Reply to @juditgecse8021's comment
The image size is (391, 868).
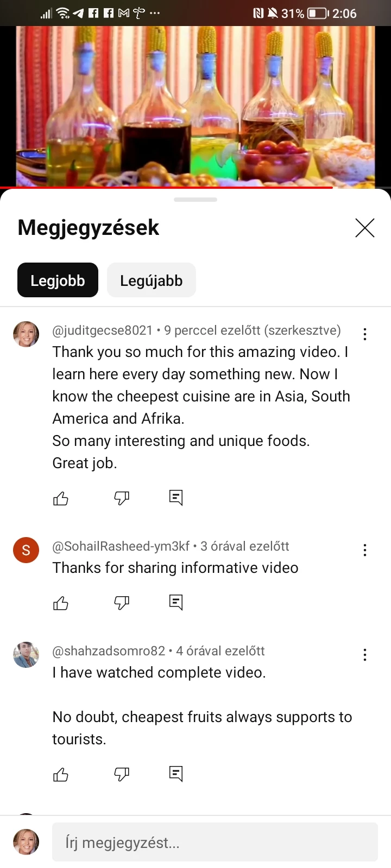tap(176, 498)
